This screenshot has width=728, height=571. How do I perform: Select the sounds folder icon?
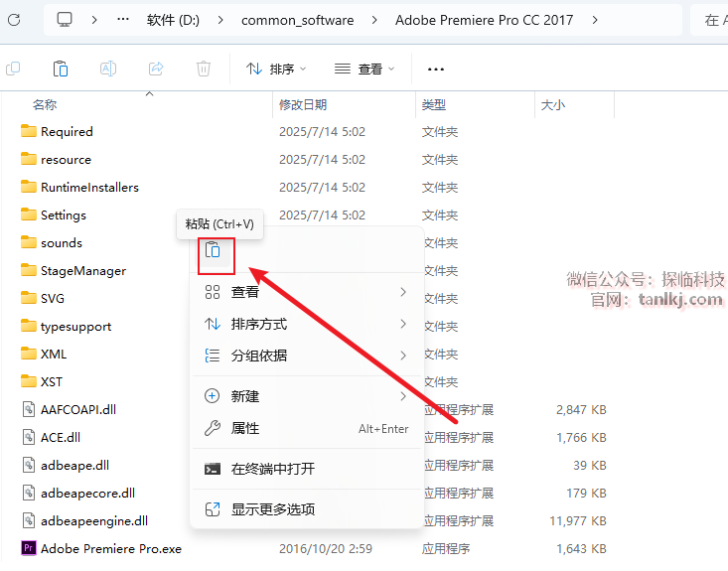click(x=29, y=242)
